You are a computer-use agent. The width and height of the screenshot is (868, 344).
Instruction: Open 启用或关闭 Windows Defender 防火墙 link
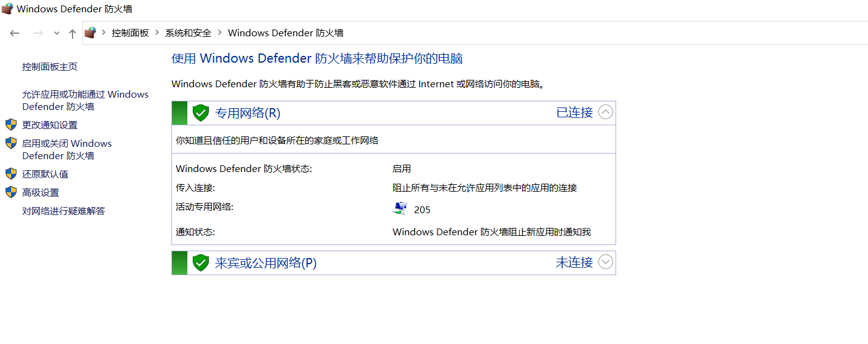(x=67, y=149)
